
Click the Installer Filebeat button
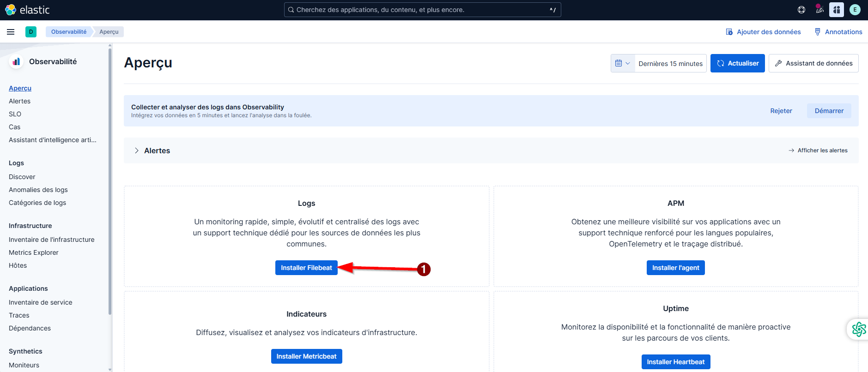click(306, 268)
